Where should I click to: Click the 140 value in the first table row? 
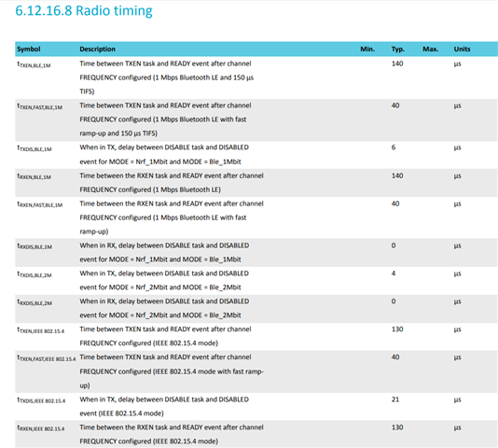[397, 63]
